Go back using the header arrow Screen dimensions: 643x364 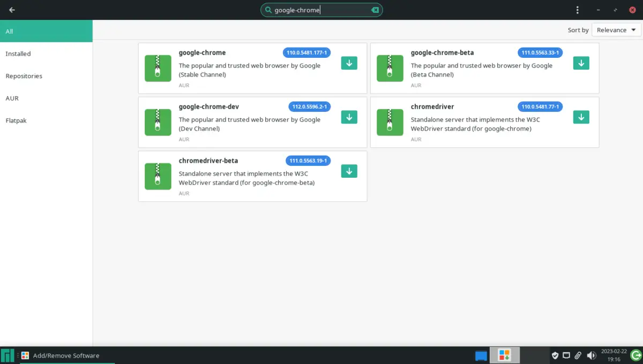pos(12,10)
